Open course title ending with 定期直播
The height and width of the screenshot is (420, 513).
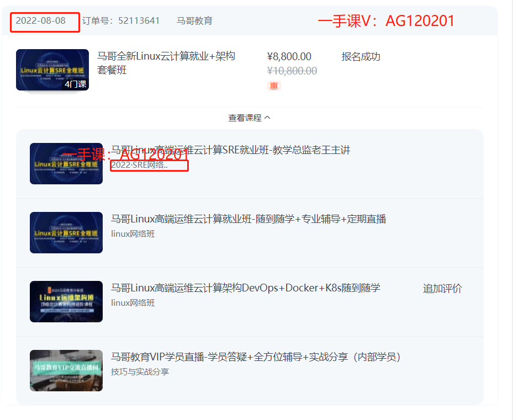(x=248, y=219)
